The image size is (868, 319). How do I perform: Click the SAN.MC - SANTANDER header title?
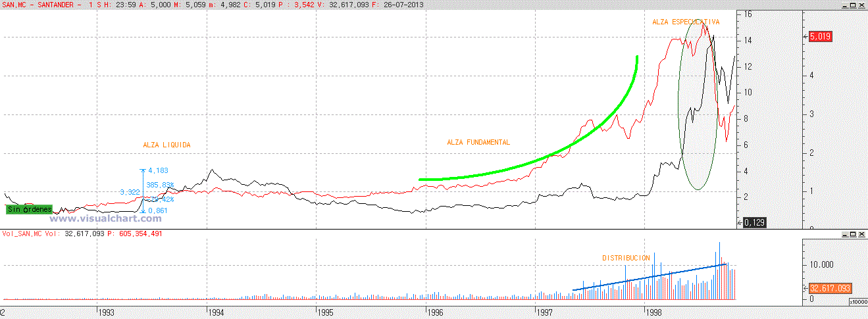pyautogui.click(x=38, y=5)
